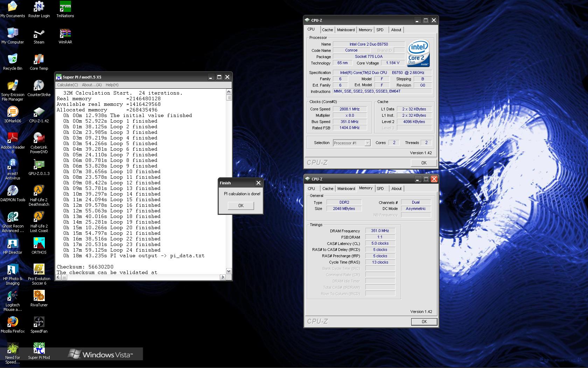Launch SpeedFan desktop icon

pos(39,325)
